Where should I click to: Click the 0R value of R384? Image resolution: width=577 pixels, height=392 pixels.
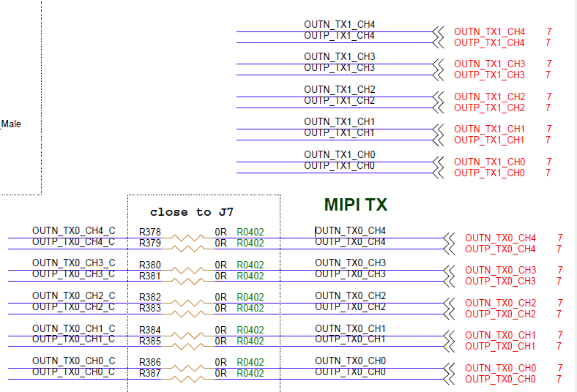point(221,331)
